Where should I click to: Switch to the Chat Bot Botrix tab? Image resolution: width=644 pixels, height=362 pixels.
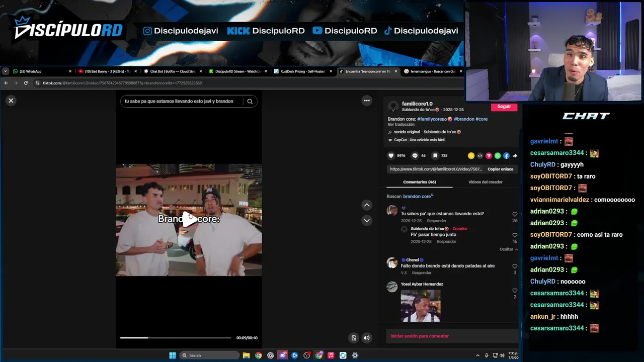pyautogui.click(x=173, y=71)
